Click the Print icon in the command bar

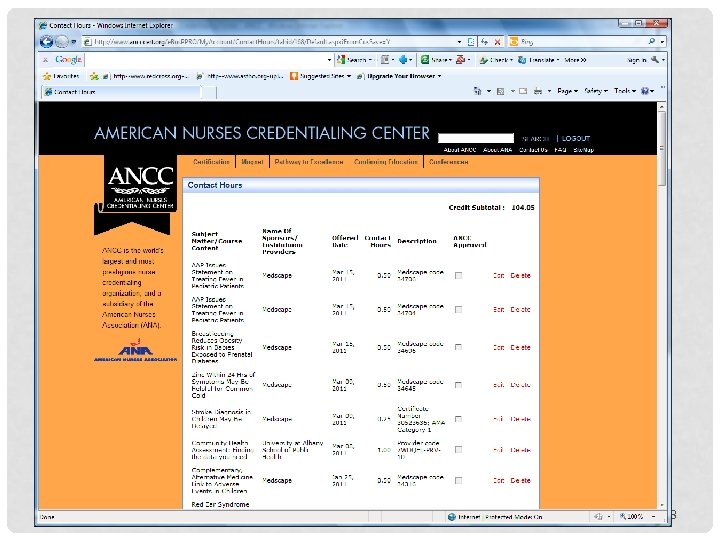coord(538,91)
